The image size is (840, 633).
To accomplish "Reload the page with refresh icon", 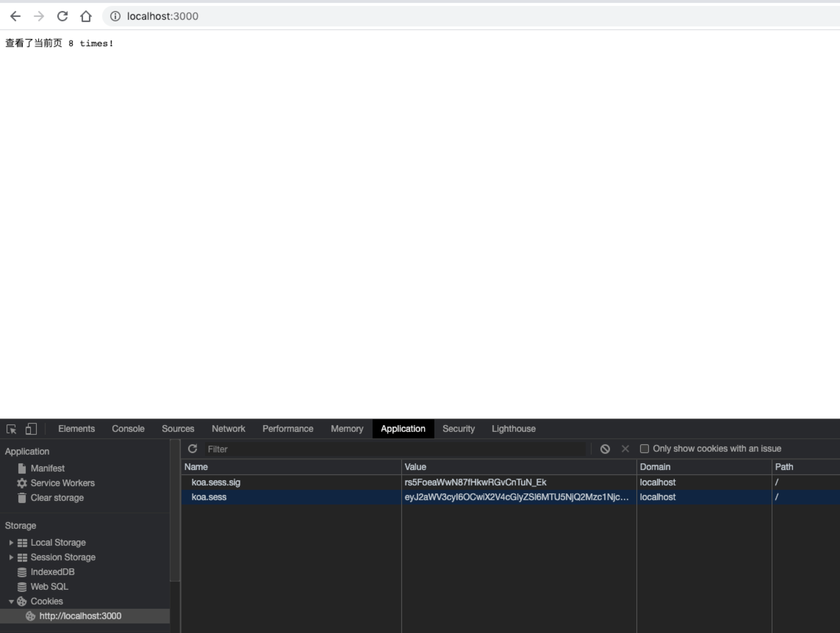I will coord(62,16).
